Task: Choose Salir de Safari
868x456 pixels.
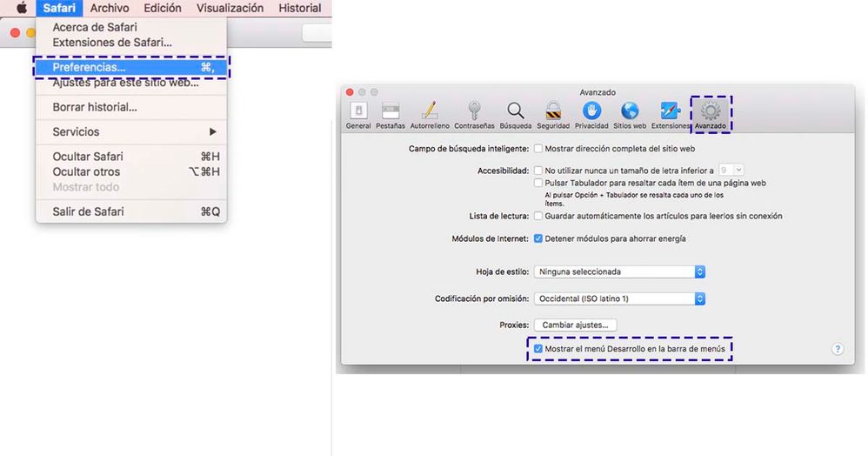Action: point(131,211)
